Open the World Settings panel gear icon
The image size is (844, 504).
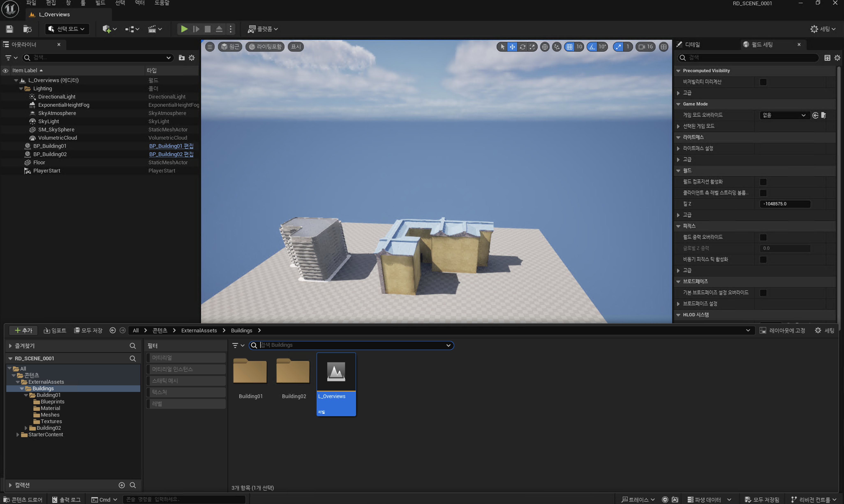(837, 58)
